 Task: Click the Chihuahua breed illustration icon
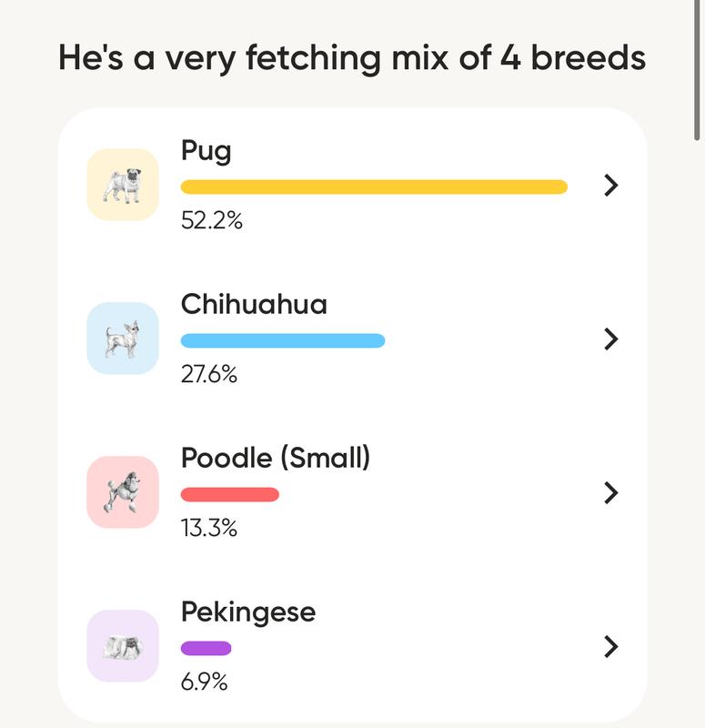click(x=122, y=339)
